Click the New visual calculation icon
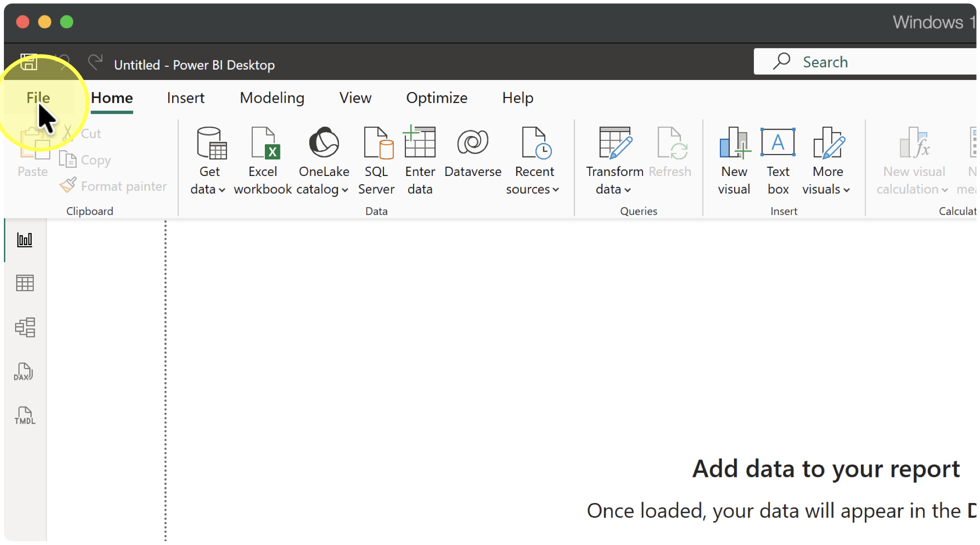The width and height of the screenshot is (980, 545). (915, 142)
